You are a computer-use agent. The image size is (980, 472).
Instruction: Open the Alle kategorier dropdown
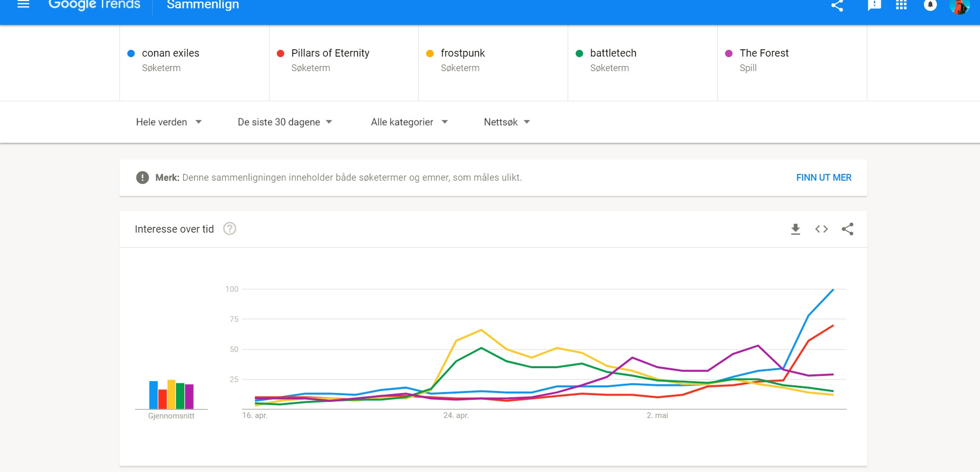point(409,122)
